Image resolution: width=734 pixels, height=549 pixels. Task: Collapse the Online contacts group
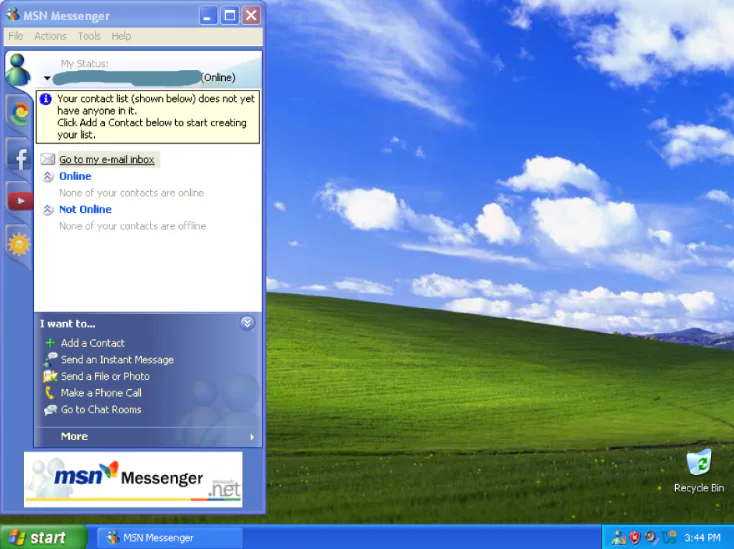tap(48, 176)
